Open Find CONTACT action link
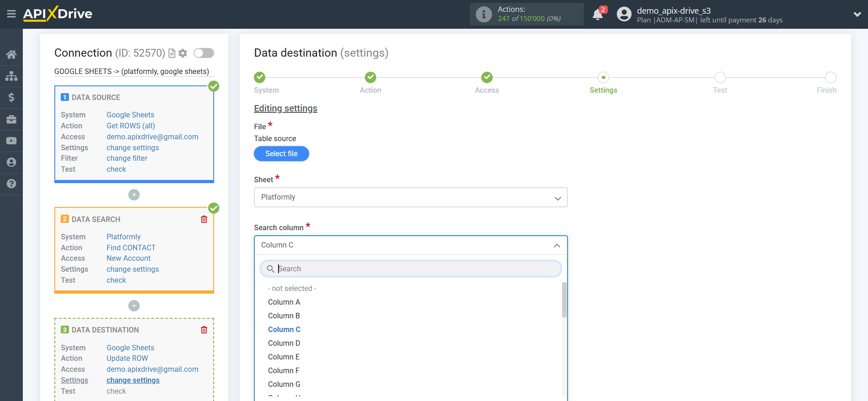 coord(131,248)
